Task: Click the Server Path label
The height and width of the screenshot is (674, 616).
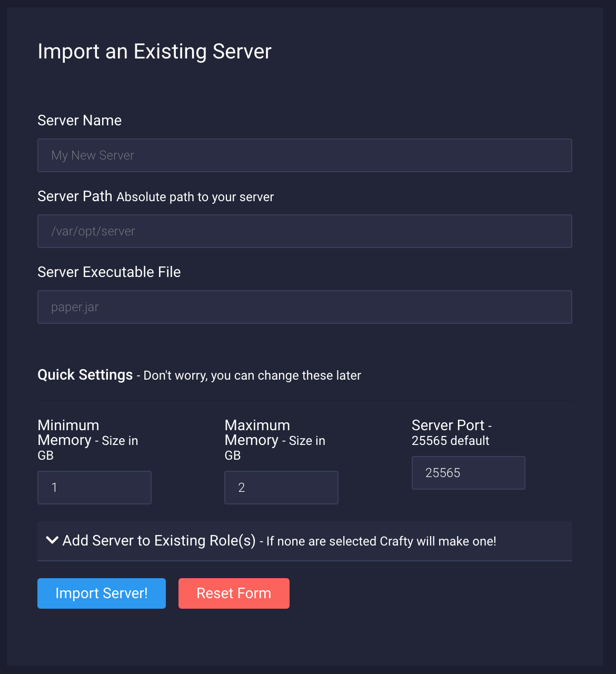Action: click(x=75, y=196)
